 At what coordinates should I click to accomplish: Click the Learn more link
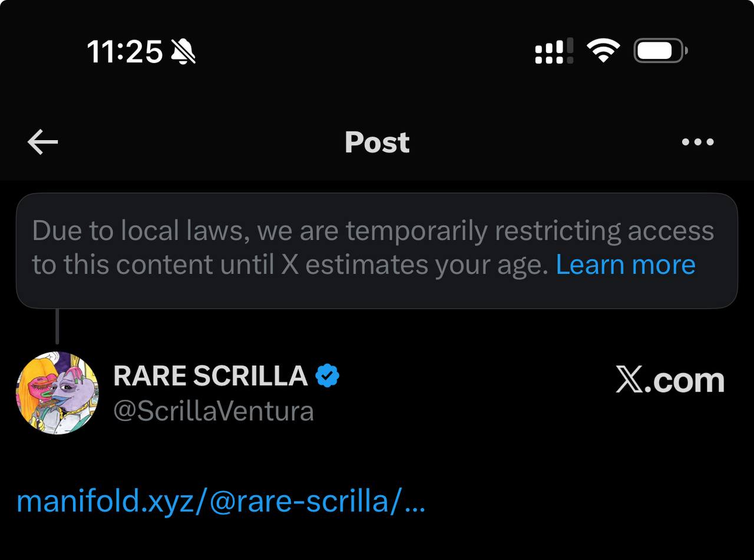pos(626,265)
